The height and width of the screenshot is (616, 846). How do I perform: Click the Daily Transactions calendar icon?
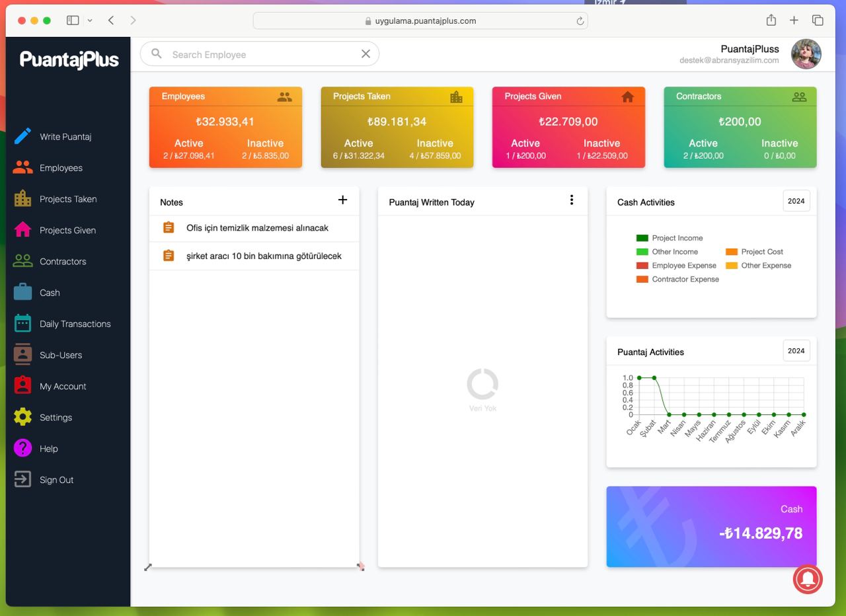(x=22, y=323)
